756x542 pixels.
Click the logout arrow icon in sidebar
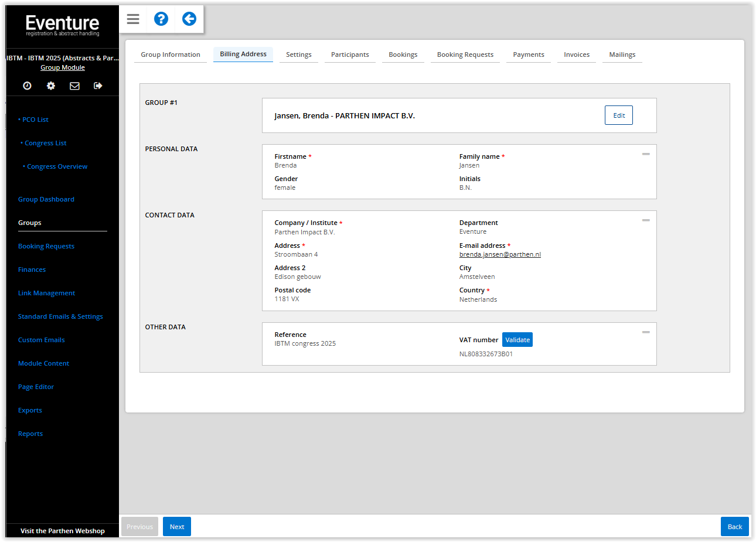[x=98, y=86]
